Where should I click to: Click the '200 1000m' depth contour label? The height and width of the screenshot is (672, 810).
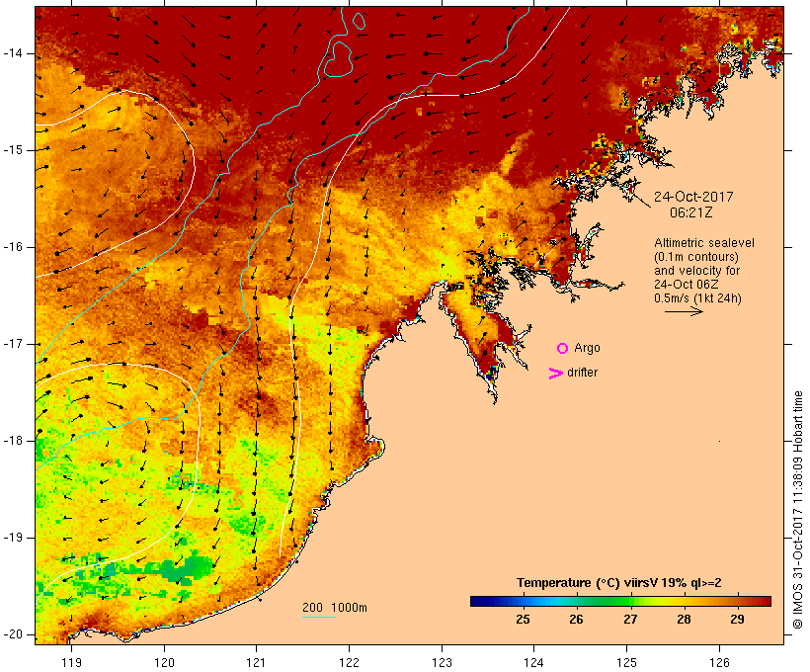pos(335,608)
